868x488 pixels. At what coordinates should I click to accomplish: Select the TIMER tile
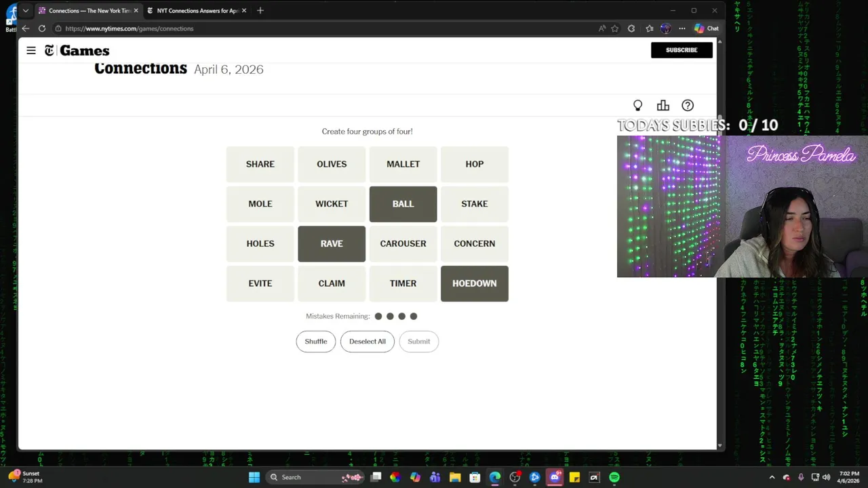[403, 283]
